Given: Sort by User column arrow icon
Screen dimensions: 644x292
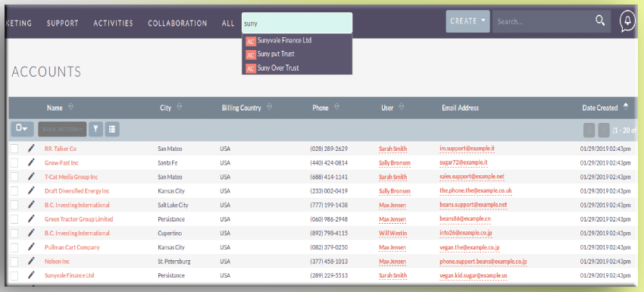Looking at the screenshot, I should pyautogui.click(x=402, y=106).
